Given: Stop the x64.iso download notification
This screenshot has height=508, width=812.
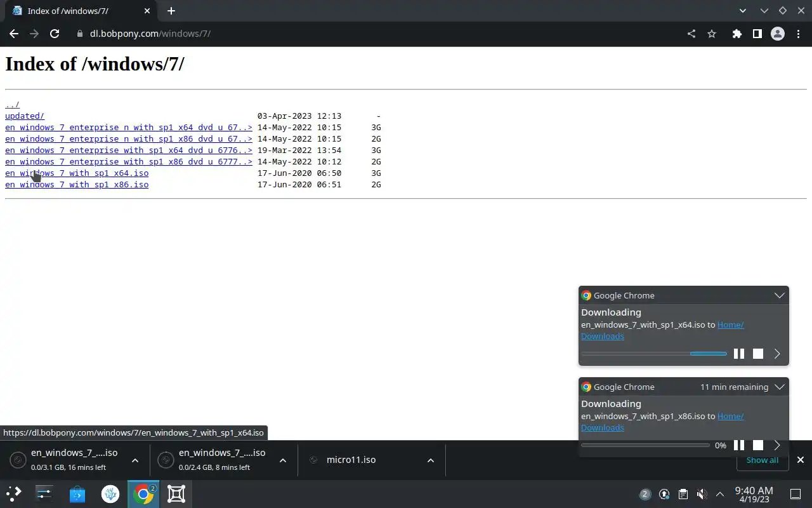Looking at the screenshot, I should click(x=757, y=354).
